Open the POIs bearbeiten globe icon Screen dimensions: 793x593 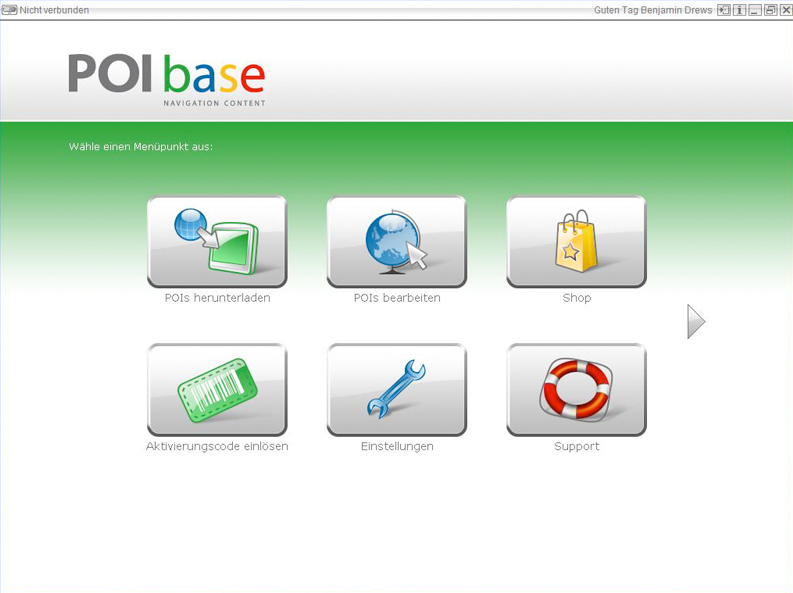pyautogui.click(x=396, y=241)
